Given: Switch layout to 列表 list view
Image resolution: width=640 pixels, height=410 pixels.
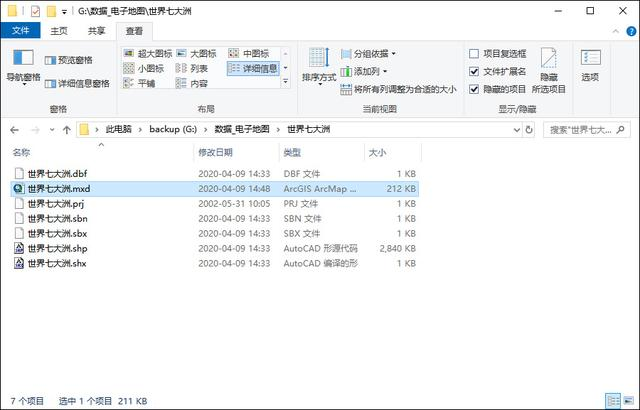Looking at the screenshot, I should coord(192,69).
